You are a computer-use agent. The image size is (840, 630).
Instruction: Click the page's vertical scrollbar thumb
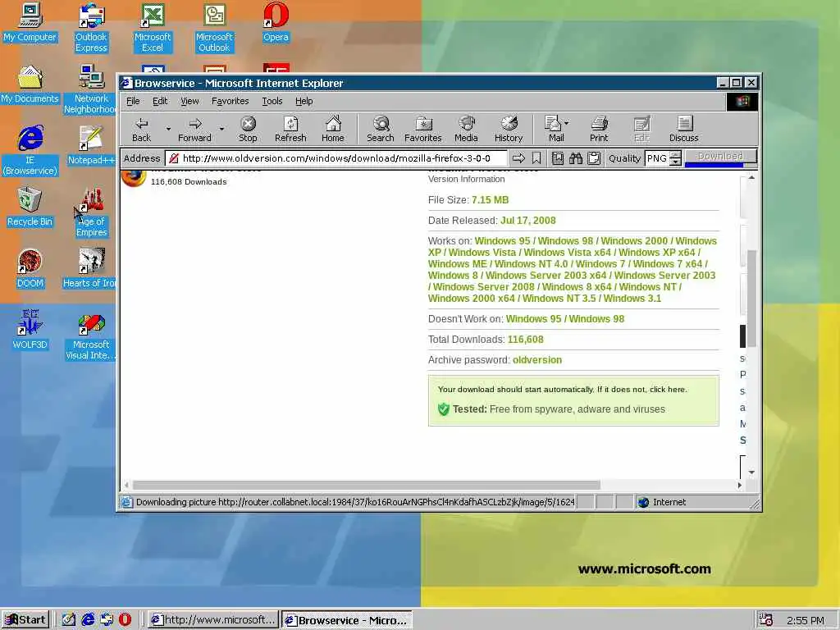(x=751, y=298)
